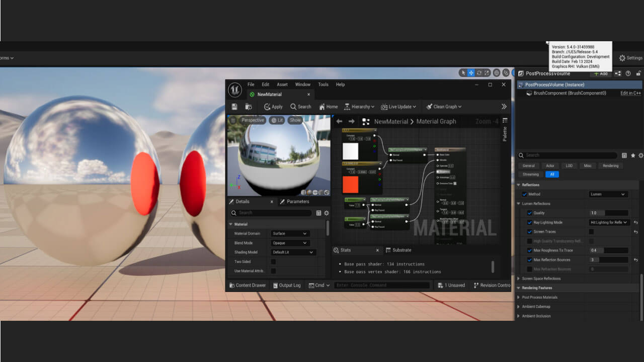This screenshot has height=362, width=644.
Task: Select the Rendering filter category
Action: (x=610, y=165)
